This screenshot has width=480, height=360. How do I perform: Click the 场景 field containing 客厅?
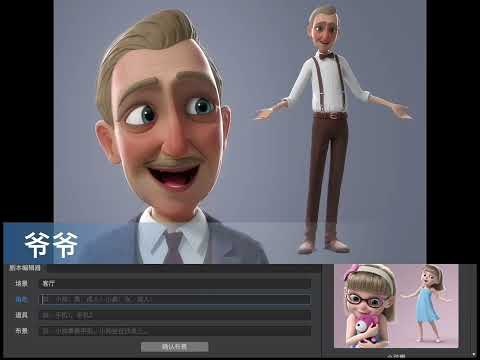tap(175, 284)
